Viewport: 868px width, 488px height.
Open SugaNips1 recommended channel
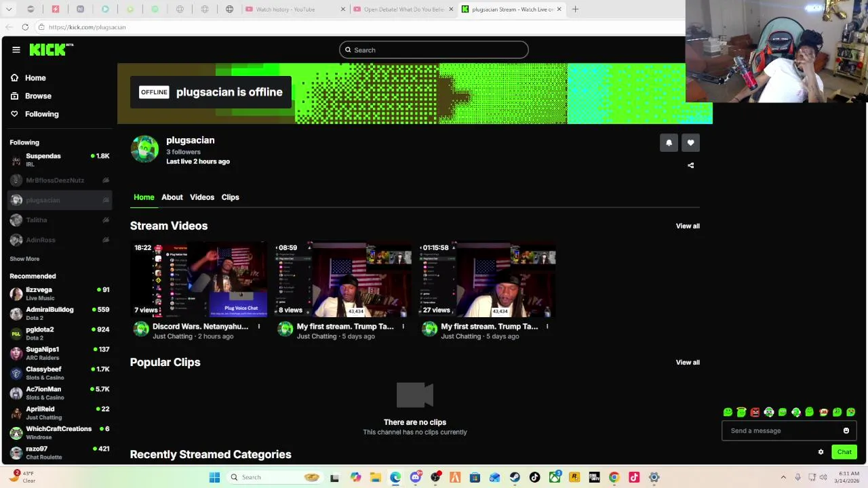(x=60, y=354)
